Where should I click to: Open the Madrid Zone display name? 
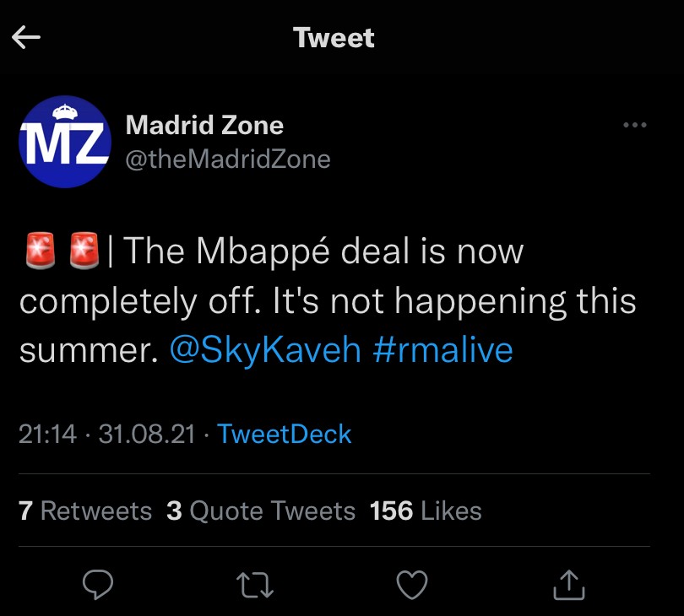(x=204, y=126)
